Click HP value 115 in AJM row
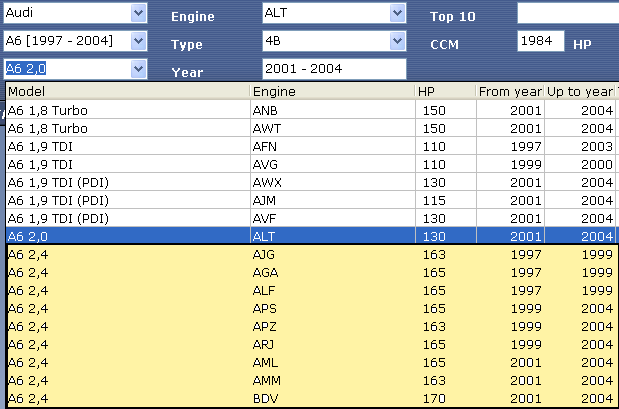The image size is (619, 409). click(434, 201)
